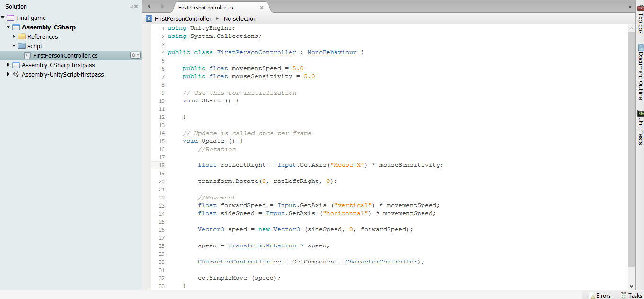Viewport: 644px width, 299px height.
Task: Click the "vertical" string on line 23
Action: tap(353, 205)
